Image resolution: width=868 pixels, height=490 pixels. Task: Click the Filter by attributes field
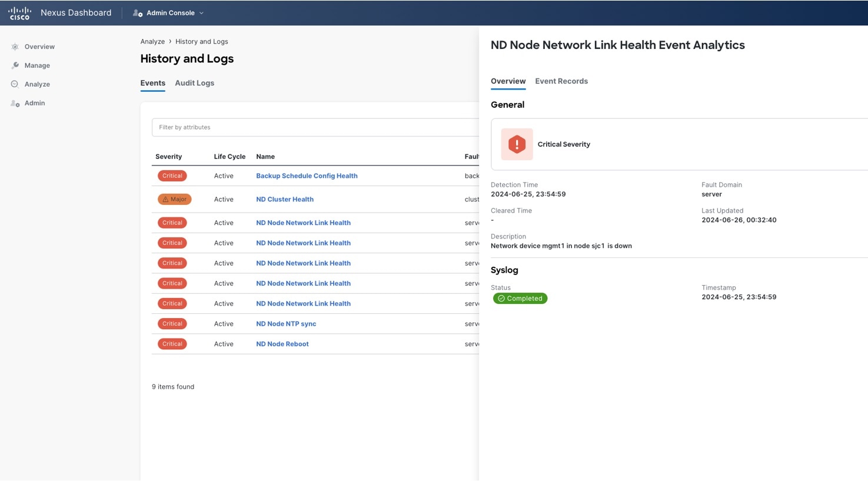(315, 127)
